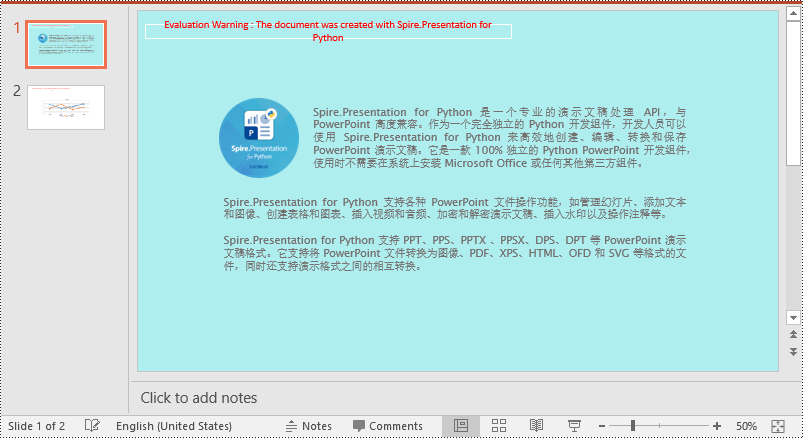
Task: Fit slide to current window
Action: click(x=778, y=426)
